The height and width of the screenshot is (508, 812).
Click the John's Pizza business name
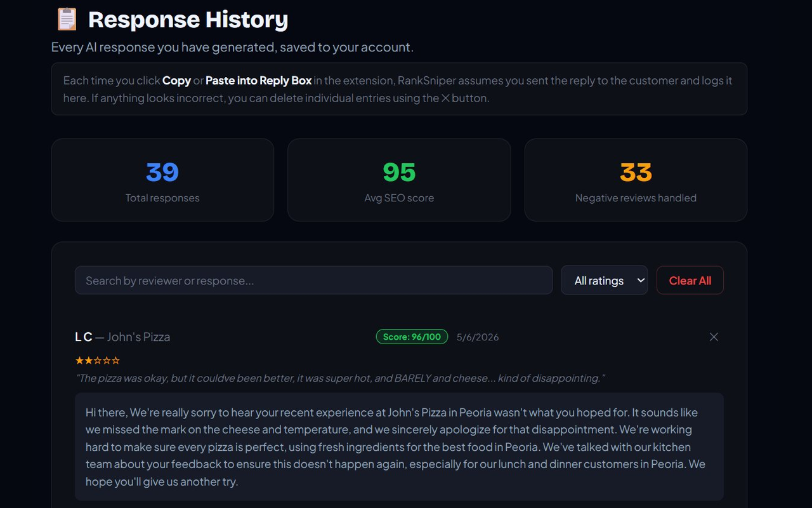(x=138, y=337)
